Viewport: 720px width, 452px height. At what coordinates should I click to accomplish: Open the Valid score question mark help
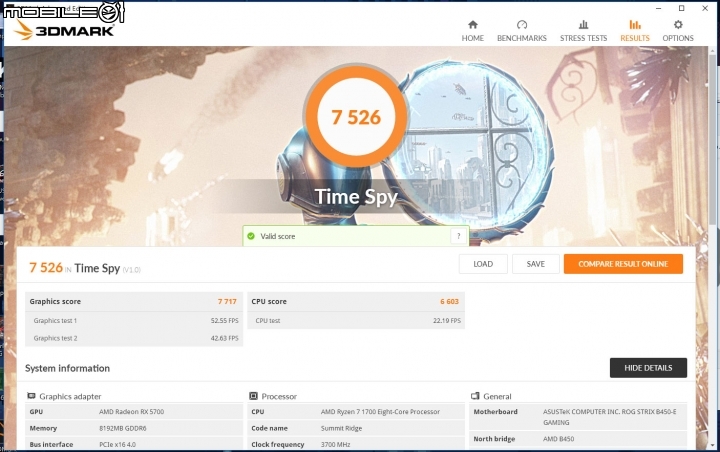click(458, 236)
